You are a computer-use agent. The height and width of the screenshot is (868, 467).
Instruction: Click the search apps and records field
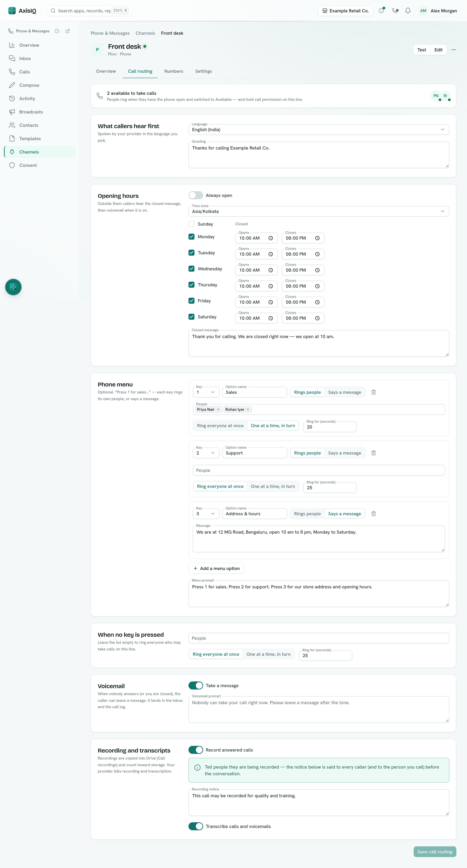click(90, 11)
